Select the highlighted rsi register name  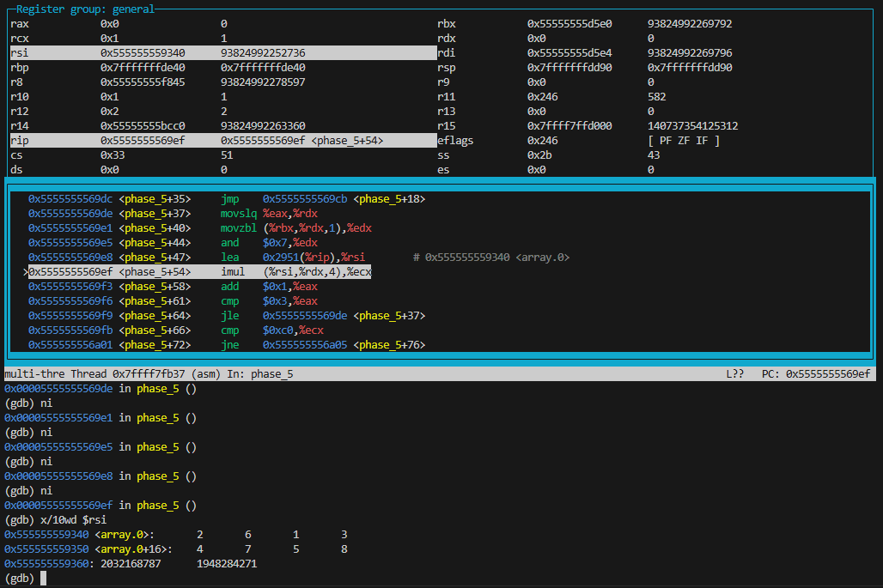coord(19,53)
